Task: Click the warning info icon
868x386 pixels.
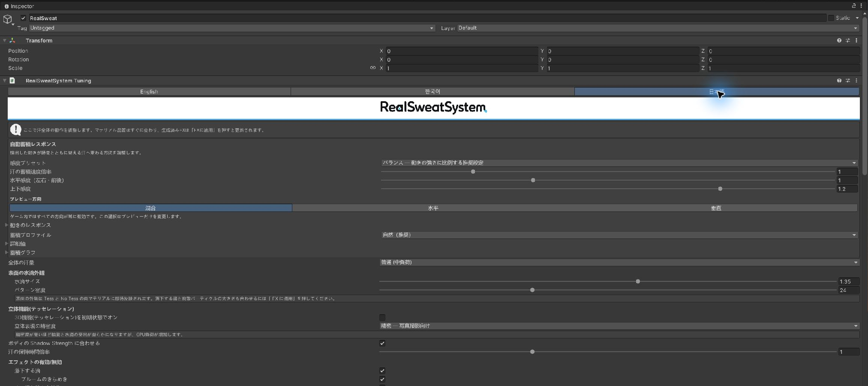Action: (16, 130)
